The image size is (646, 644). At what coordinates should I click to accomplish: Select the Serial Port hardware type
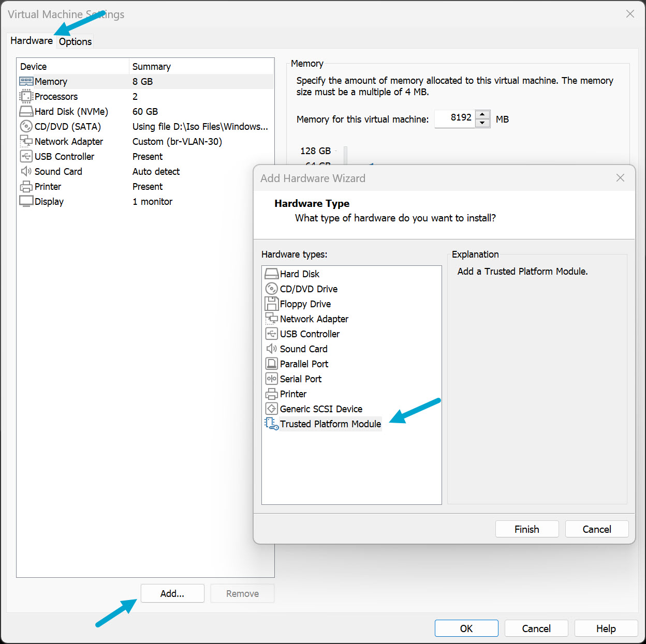pos(300,379)
